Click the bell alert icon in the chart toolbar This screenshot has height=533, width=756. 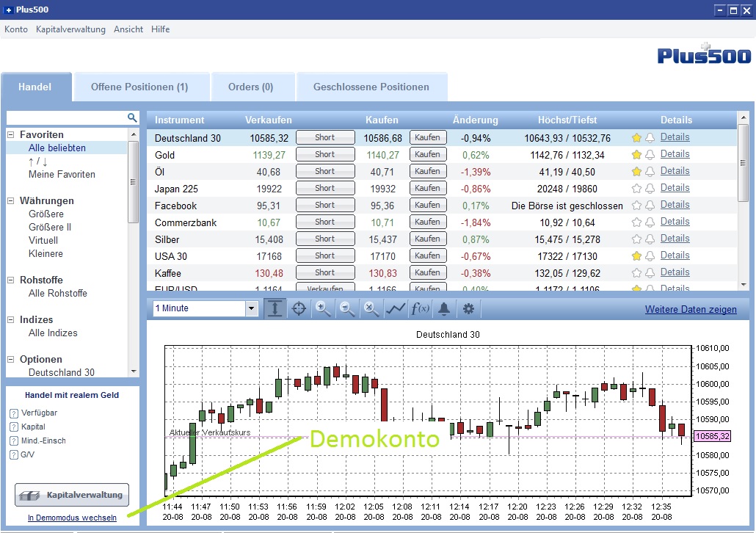tap(444, 308)
